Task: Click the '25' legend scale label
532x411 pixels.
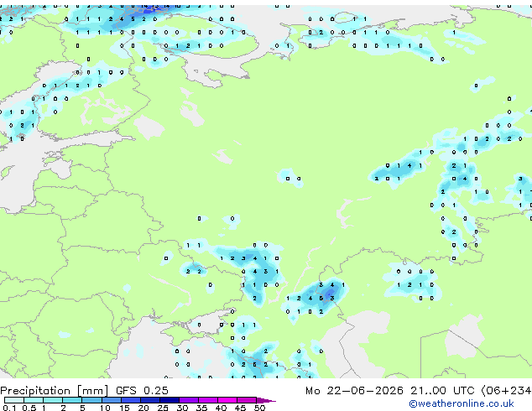Action: [163, 408]
